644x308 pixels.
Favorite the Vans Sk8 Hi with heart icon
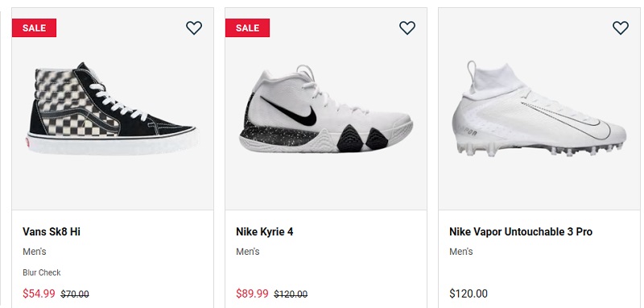pyautogui.click(x=194, y=28)
